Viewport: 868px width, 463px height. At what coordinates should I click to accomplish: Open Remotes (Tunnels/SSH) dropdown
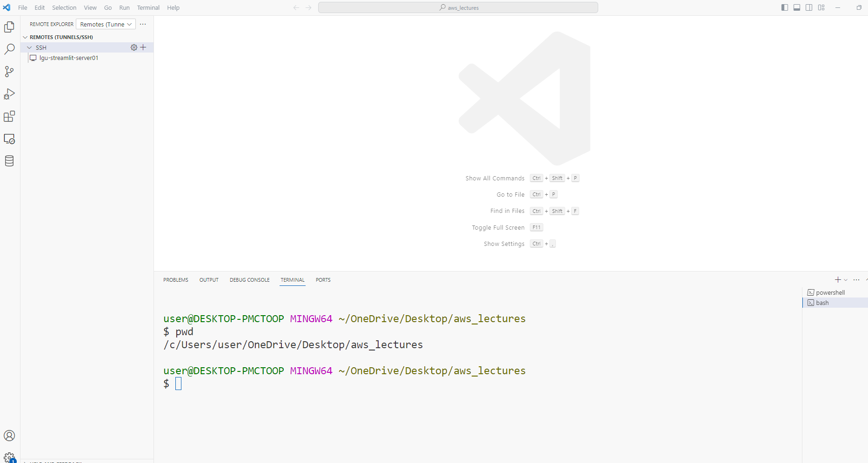coord(106,24)
